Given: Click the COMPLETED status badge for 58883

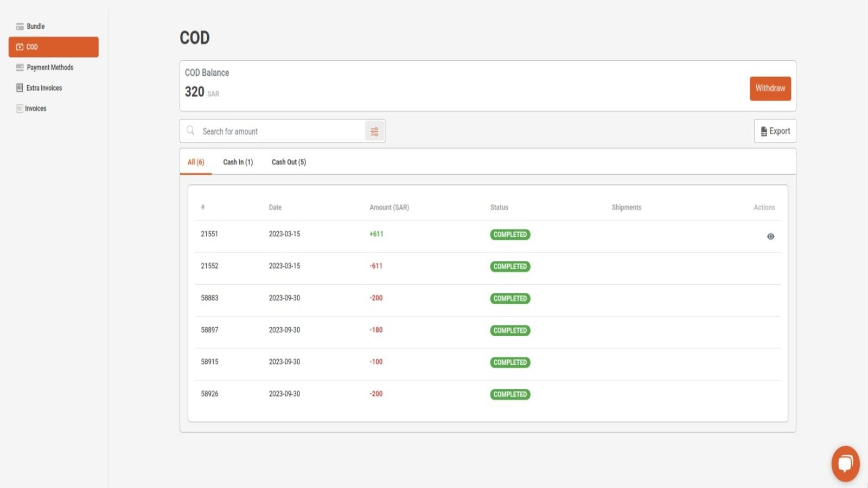Looking at the screenshot, I should [x=509, y=298].
